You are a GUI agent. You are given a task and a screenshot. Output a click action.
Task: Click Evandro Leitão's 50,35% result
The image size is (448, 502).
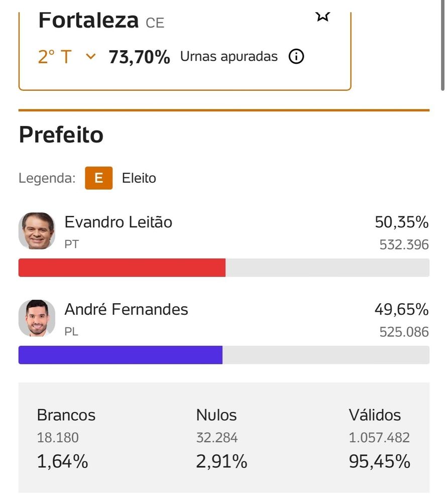click(x=401, y=222)
